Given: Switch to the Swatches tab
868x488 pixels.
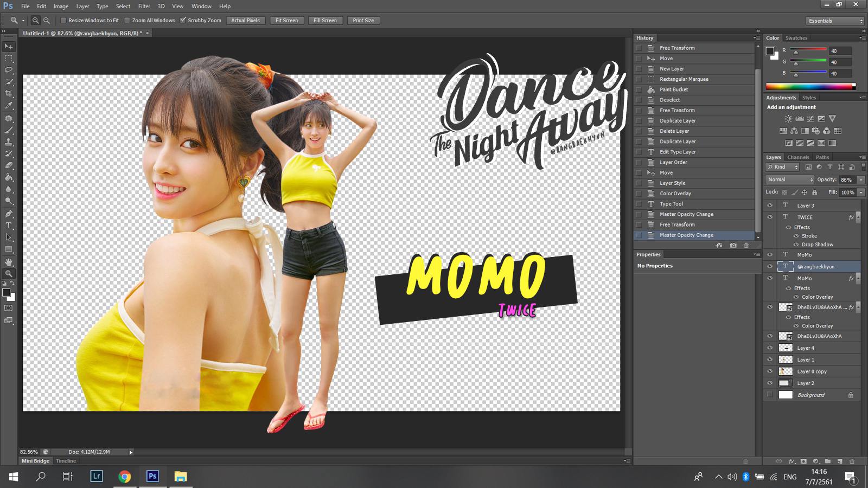Looking at the screenshot, I should [x=796, y=38].
